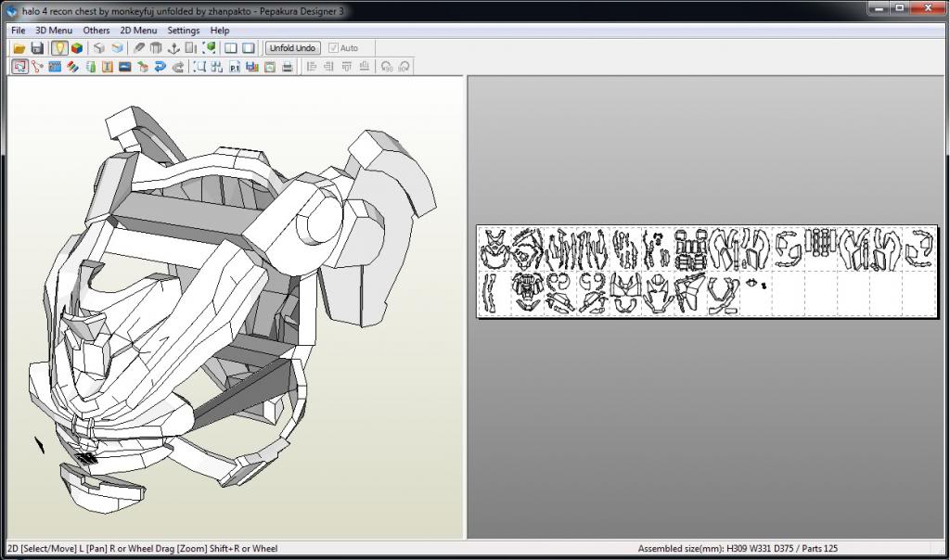950x560 pixels.
Task: Switch to split two-pane window view
Action: (231, 48)
